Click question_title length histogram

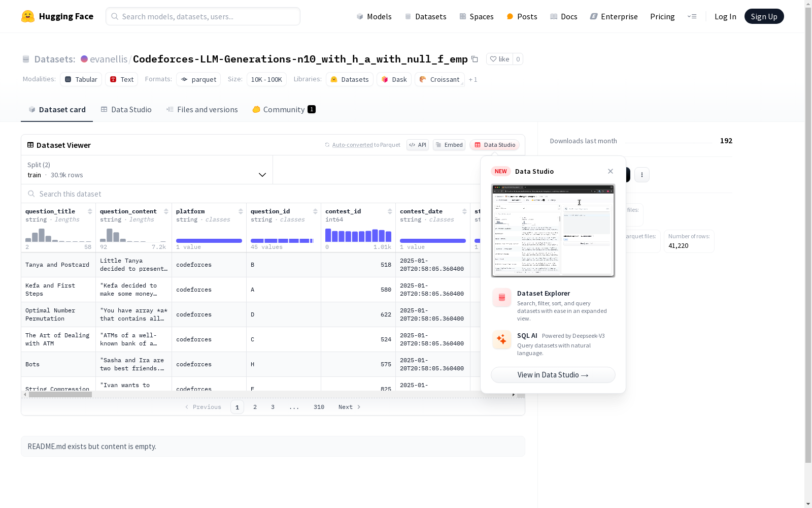(58, 235)
